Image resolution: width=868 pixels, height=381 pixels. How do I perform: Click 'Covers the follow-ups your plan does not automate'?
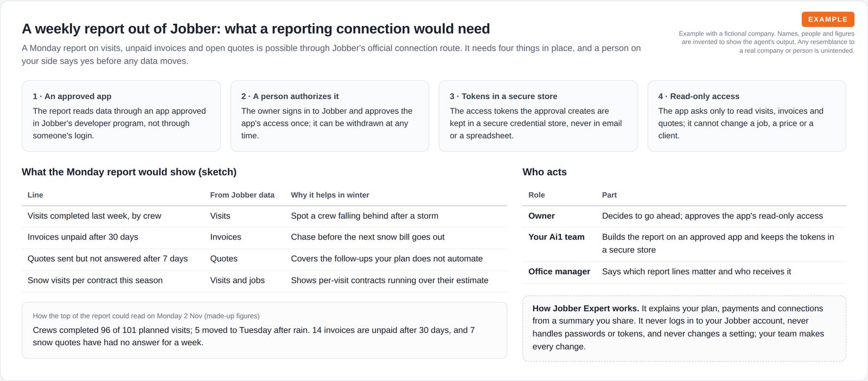point(387,259)
